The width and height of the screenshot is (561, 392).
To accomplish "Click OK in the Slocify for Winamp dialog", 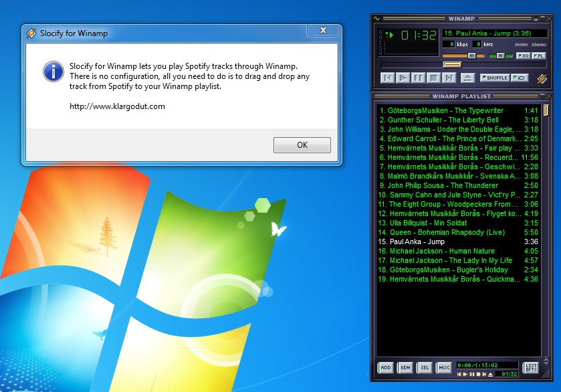I will (x=302, y=145).
